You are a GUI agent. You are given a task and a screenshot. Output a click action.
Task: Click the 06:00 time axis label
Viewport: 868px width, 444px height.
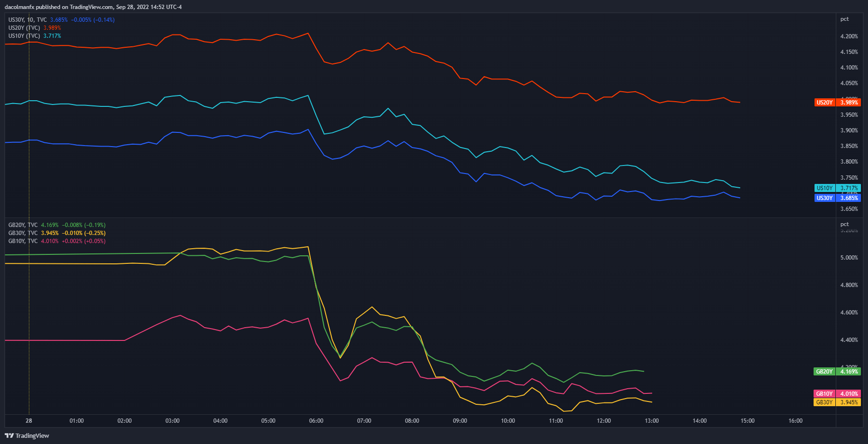click(x=316, y=421)
